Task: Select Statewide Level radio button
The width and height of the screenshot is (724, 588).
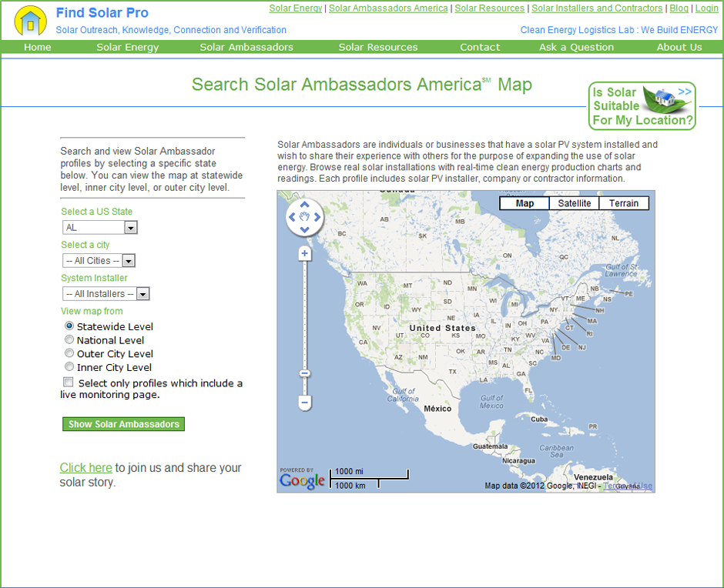Action: click(69, 326)
